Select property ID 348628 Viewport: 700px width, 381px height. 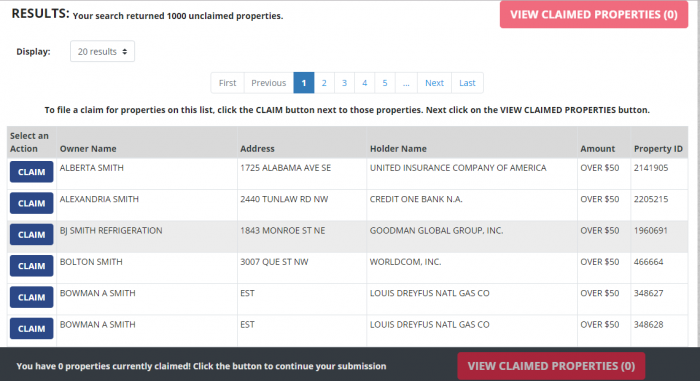coord(649,324)
